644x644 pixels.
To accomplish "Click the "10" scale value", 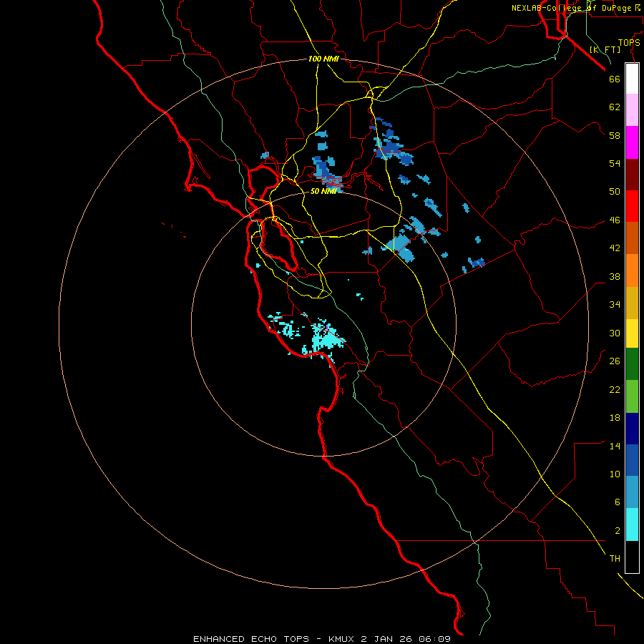I will 615,474.
